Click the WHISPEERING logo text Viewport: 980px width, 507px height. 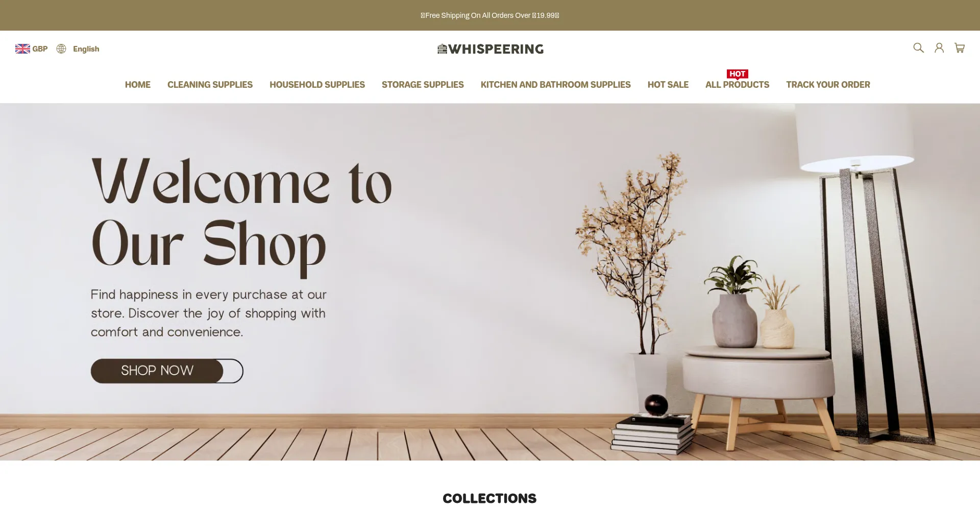pyautogui.click(x=496, y=49)
